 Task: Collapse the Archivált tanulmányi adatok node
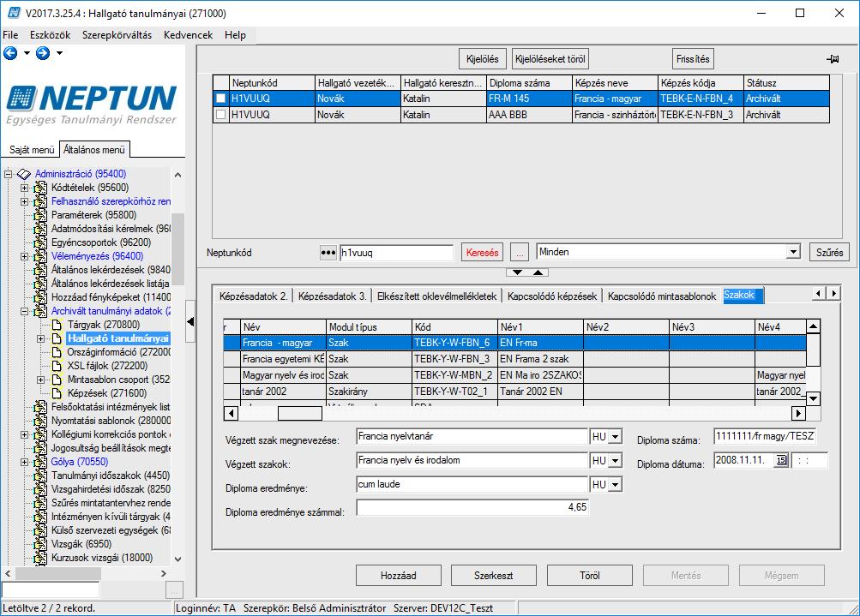24,311
